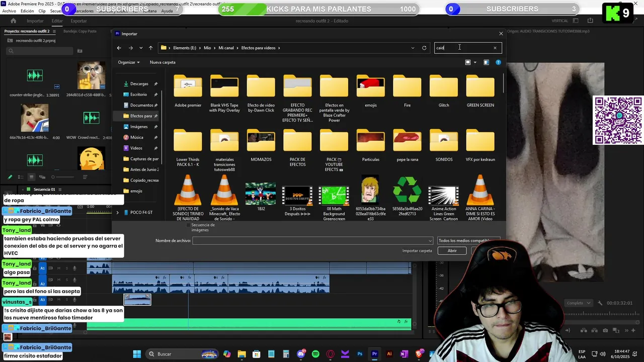Viewport: 644px width, 362px height.
Task: Open Photoshop from the taskbar
Action: (x=360, y=354)
